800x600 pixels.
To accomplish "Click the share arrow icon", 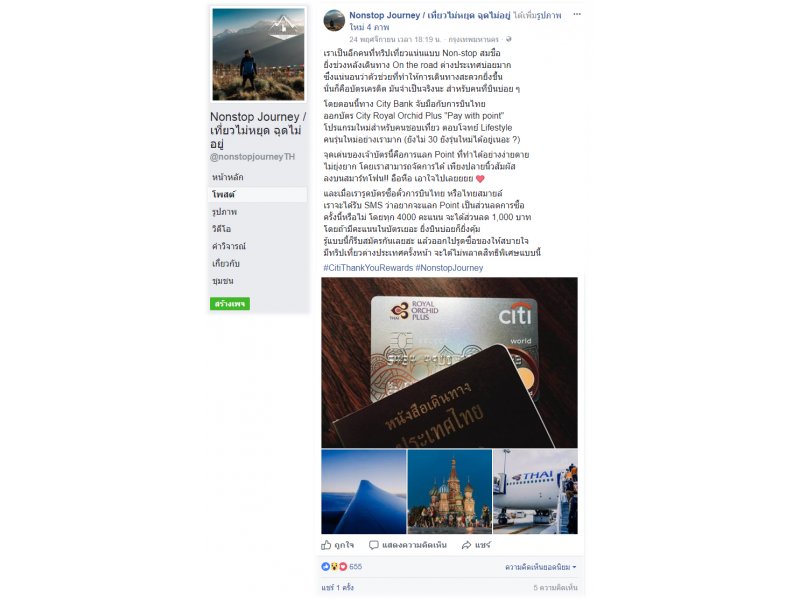I will [x=466, y=545].
